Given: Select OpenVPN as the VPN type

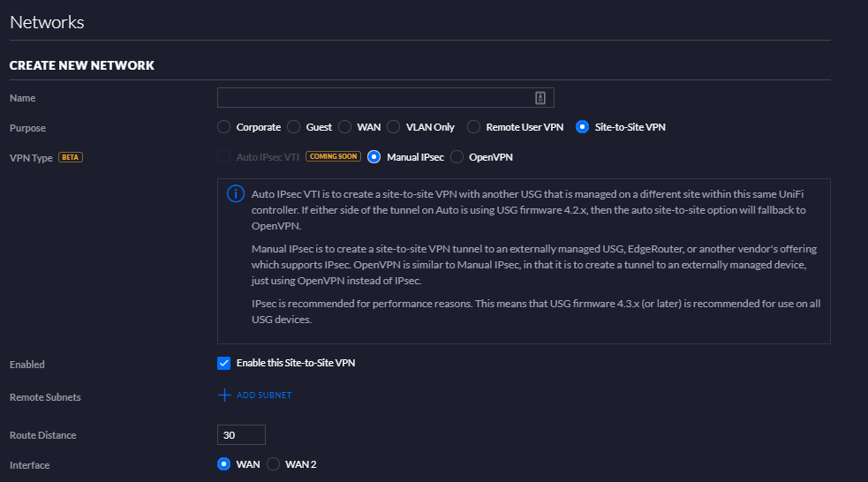Looking at the screenshot, I should coord(457,157).
